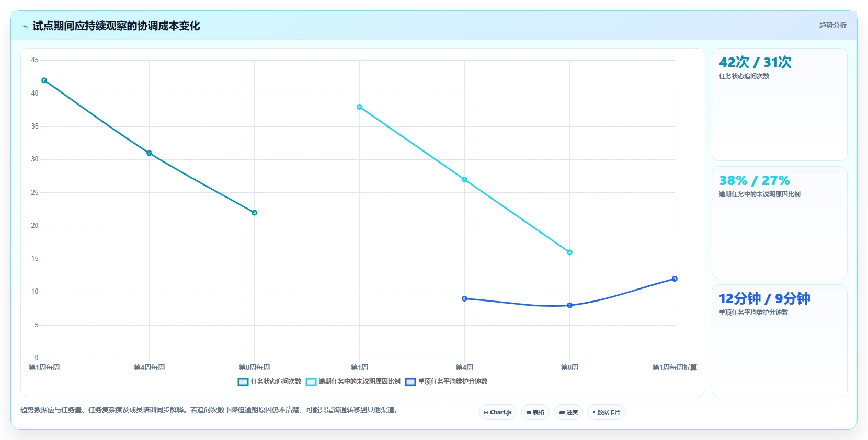
Task: Click the 第8周每周 x-axis label
Action: 255,367
